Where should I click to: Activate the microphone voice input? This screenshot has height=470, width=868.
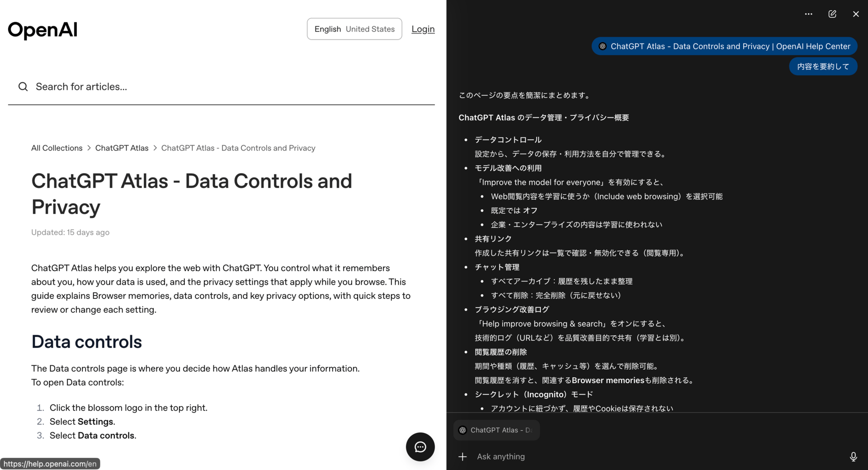[854, 457]
